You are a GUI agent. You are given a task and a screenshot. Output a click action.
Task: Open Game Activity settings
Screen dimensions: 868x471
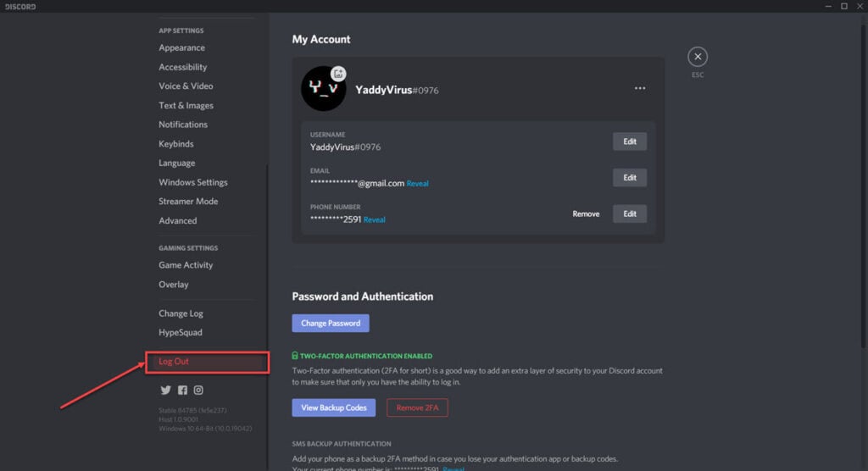[x=186, y=265]
